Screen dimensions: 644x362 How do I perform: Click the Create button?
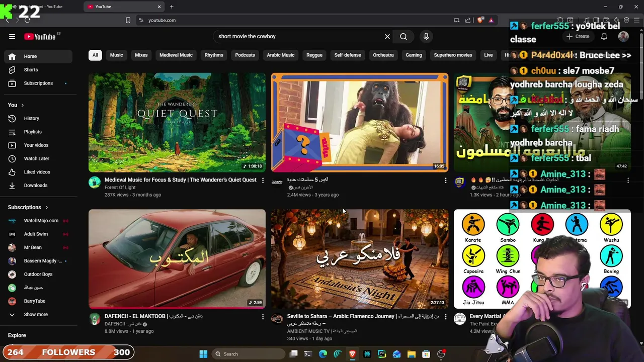[578, 36]
